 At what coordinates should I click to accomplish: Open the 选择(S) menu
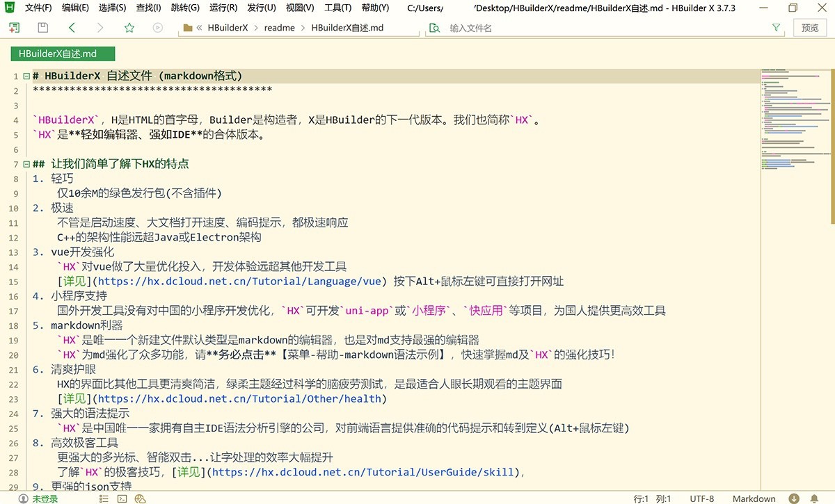pyautogui.click(x=112, y=8)
